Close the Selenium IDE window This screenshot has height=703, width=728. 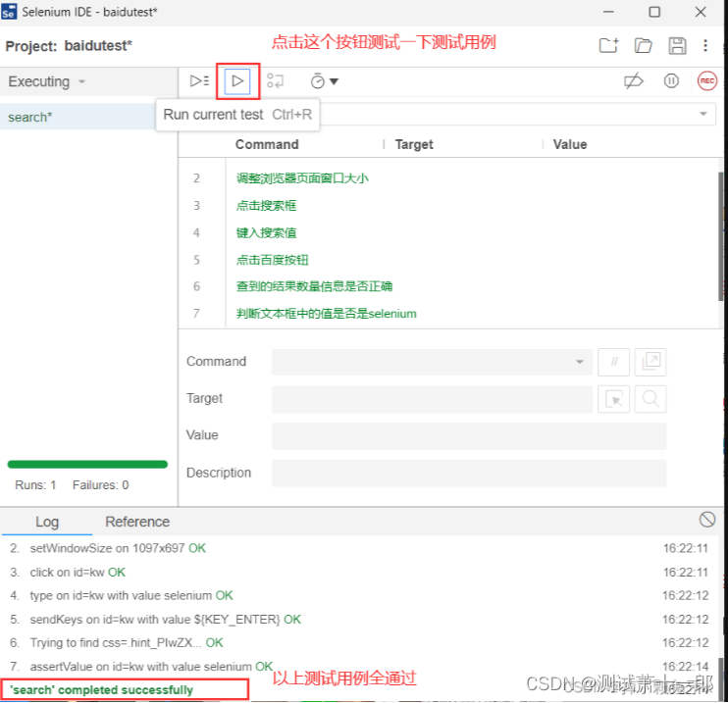click(x=701, y=12)
